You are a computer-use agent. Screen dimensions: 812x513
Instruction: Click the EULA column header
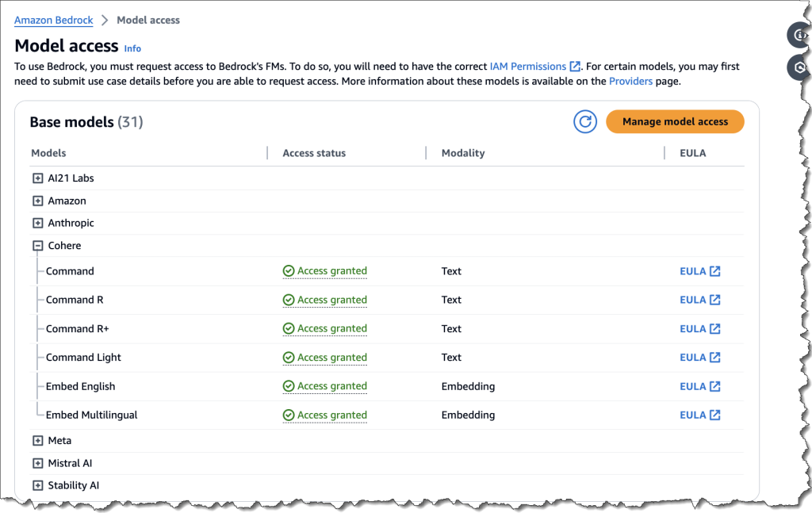tap(692, 153)
